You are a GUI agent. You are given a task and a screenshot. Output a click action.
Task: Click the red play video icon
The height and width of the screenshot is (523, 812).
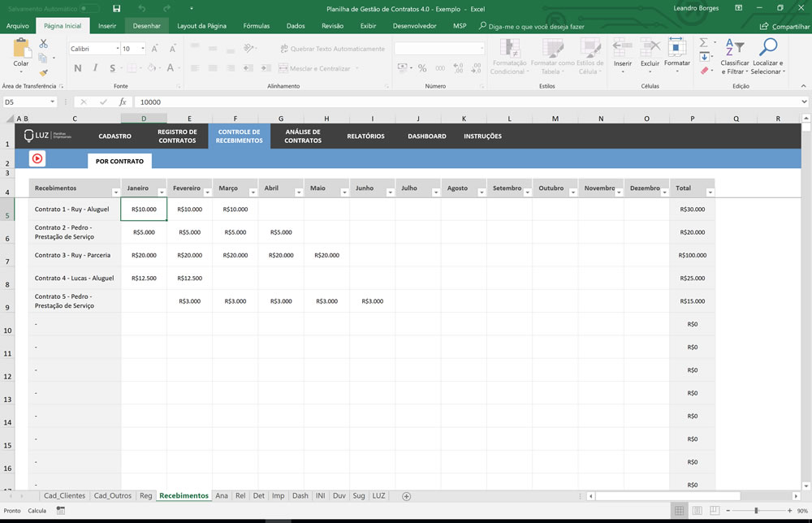[37, 158]
